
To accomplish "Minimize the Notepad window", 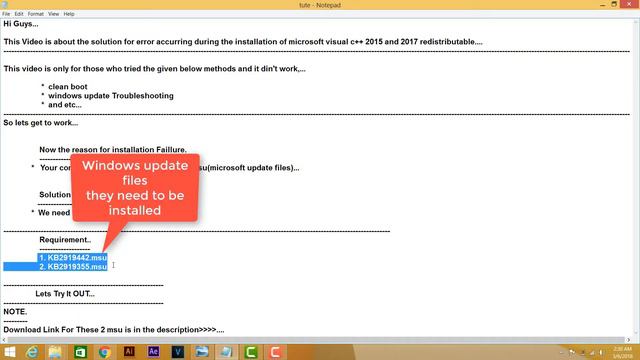I will coord(603,4).
